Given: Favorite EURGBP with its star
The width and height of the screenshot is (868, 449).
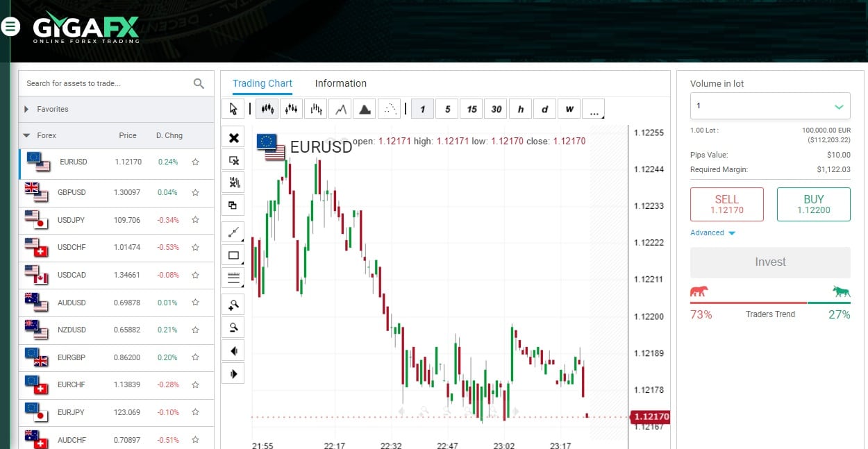Looking at the screenshot, I should [195, 357].
